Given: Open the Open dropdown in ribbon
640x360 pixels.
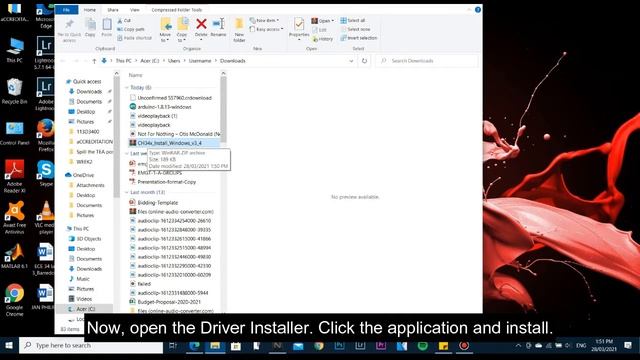Looking at the screenshot, I should pos(322,21).
